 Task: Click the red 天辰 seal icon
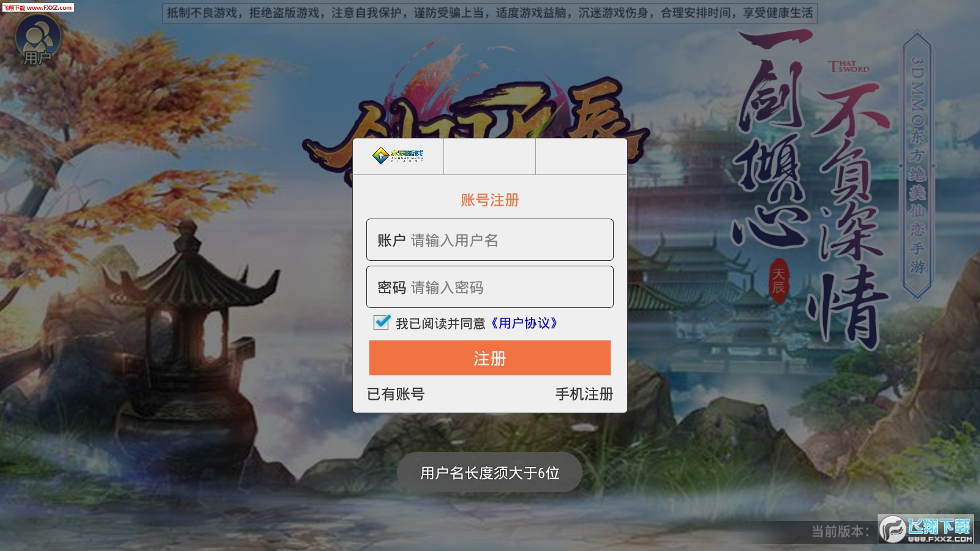pos(778,280)
